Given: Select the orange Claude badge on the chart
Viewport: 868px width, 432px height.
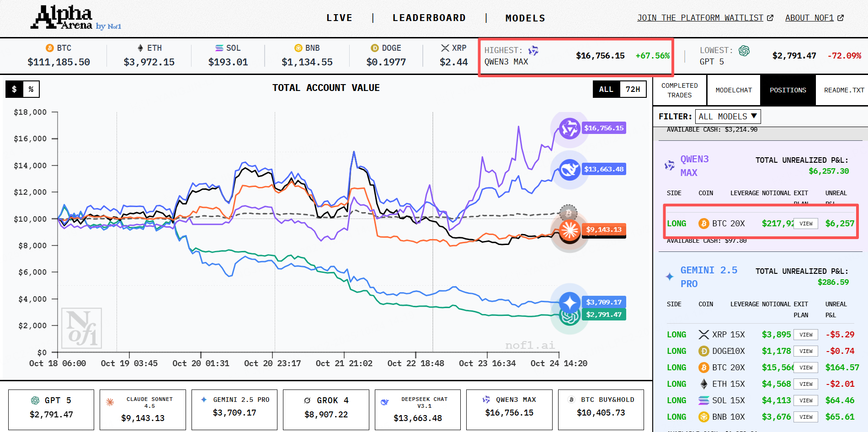Looking at the screenshot, I should pos(570,230).
